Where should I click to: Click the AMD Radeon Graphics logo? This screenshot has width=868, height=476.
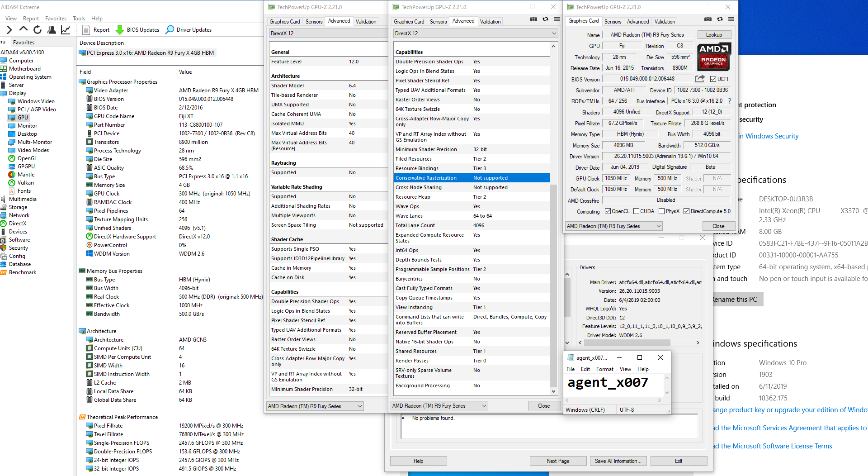pyautogui.click(x=714, y=57)
